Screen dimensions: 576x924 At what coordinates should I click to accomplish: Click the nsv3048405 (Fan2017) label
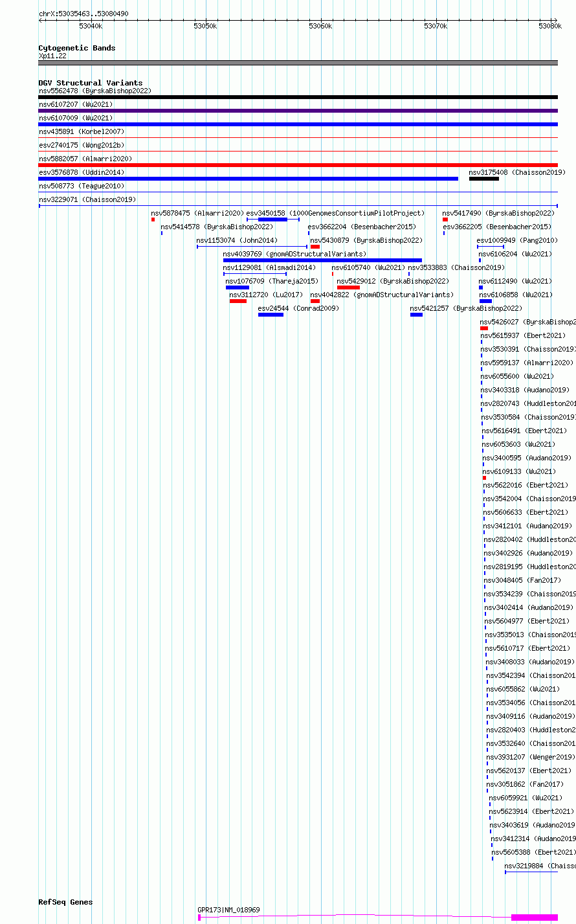(524, 580)
